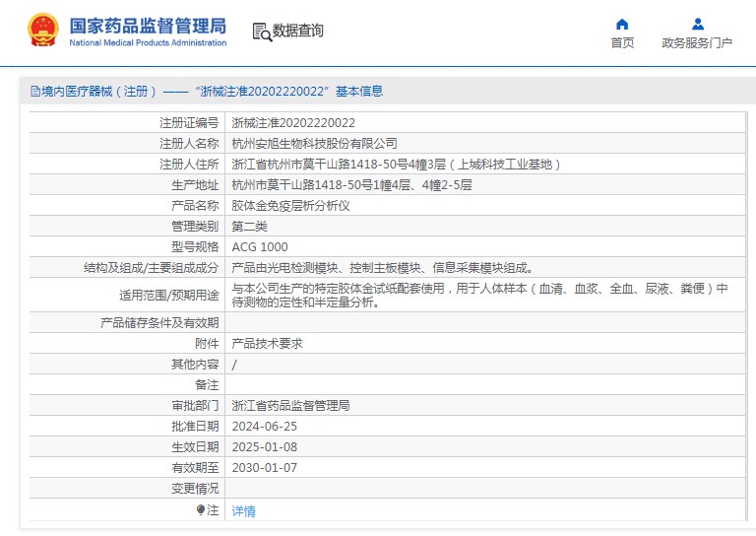This screenshot has width=756, height=536.
Task: Click the bullet icon beside 注
Action: [x=201, y=509]
